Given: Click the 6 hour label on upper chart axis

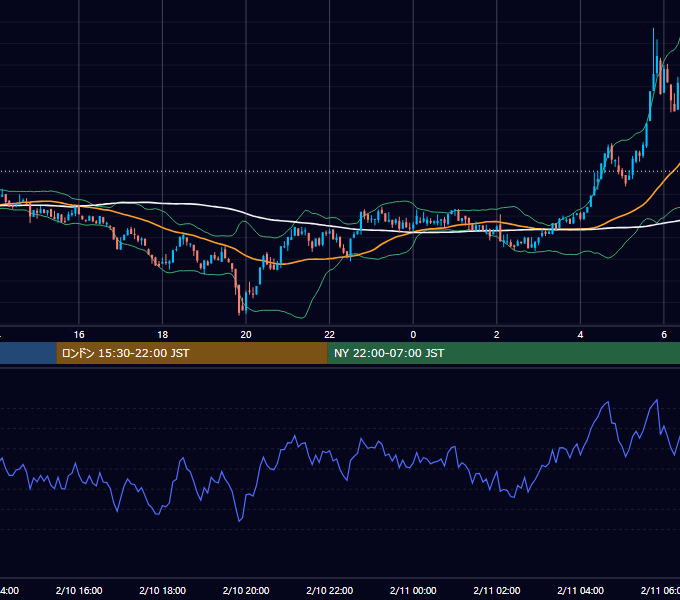Looking at the screenshot, I should pyautogui.click(x=664, y=335).
